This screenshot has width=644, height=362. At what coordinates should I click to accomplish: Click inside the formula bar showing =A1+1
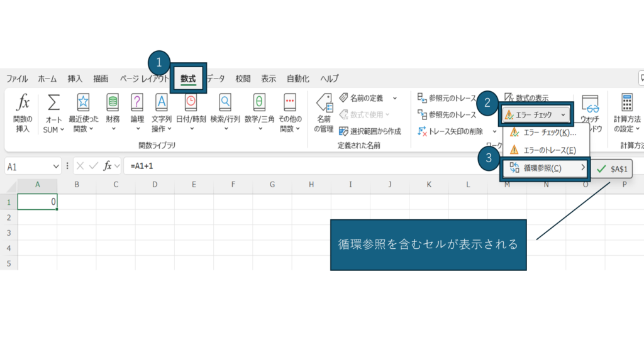click(302, 166)
